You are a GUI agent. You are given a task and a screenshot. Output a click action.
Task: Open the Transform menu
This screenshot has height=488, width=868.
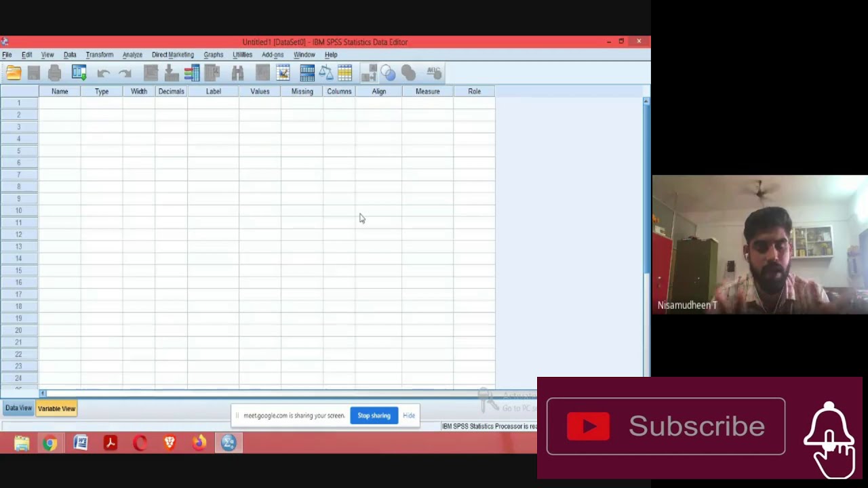(100, 55)
